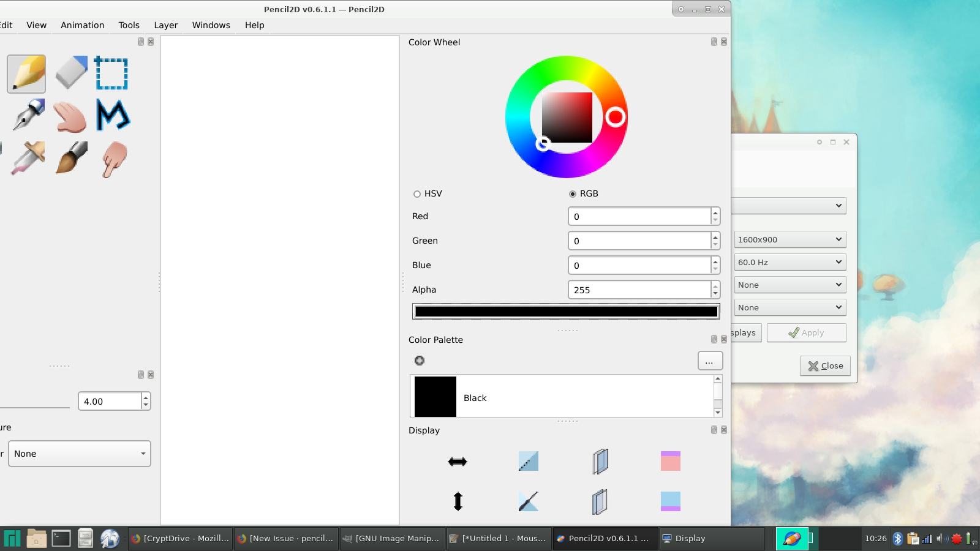980x551 pixels.
Task: Open the Color Palette options via the ... button
Action: [709, 361]
